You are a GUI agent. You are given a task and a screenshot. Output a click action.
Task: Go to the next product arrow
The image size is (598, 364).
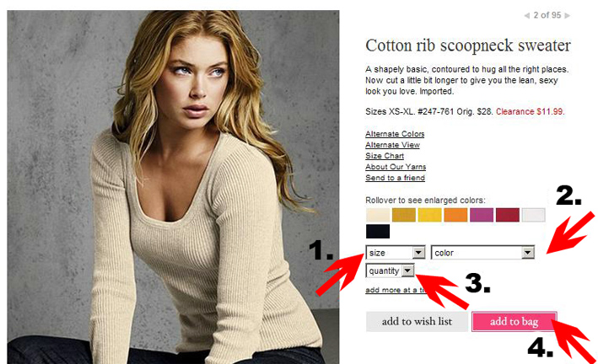coord(568,16)
